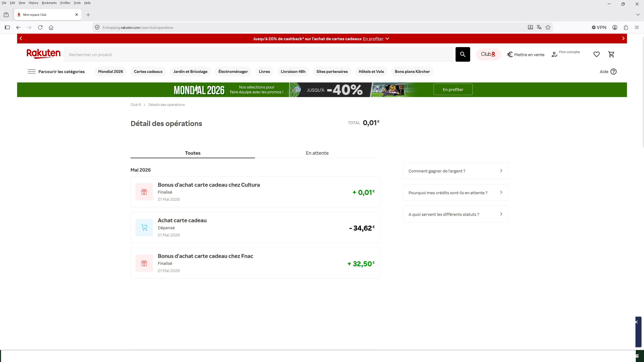Open the Profiles menu
The width and height of the screenshot is (644, 362).
coord(65,3)
